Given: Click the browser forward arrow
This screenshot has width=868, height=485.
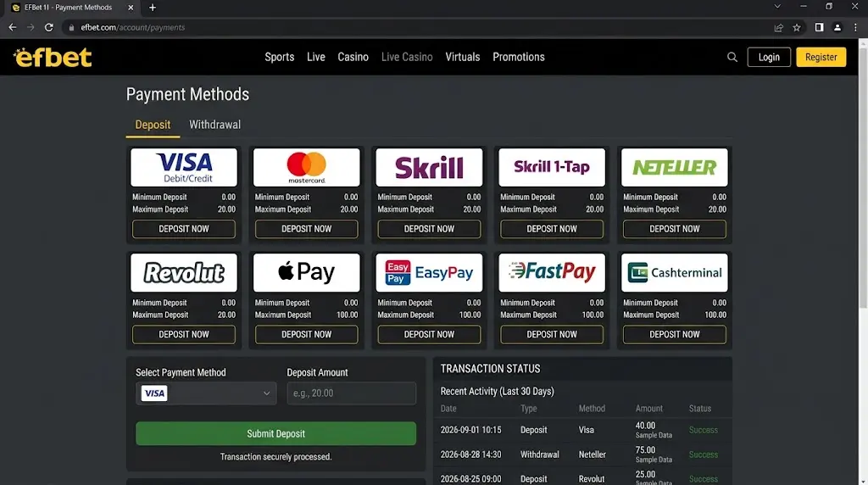Looking at the screenshot, I should (x=31, y=27).
